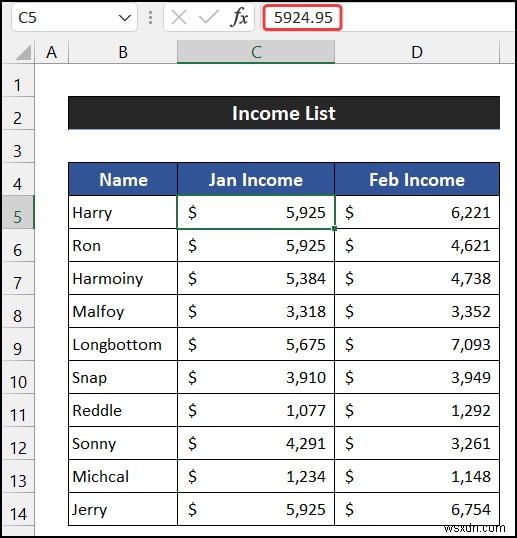Image resolution: width=517 pixels, height=538 pixels.
Task: Click the Feb Income header cell
Action: point(417,179)
